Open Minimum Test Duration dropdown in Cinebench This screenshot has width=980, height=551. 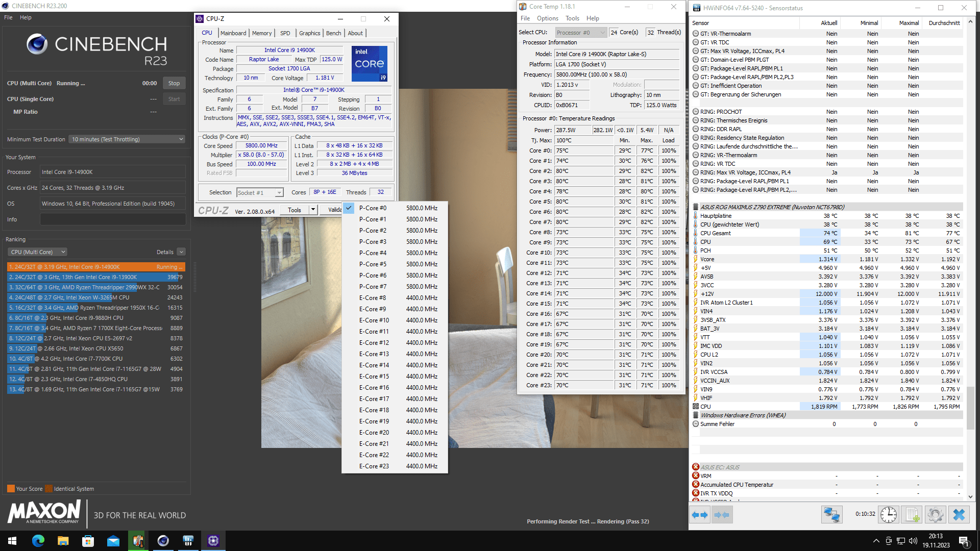pyautogui.click(x=127, y=139)
